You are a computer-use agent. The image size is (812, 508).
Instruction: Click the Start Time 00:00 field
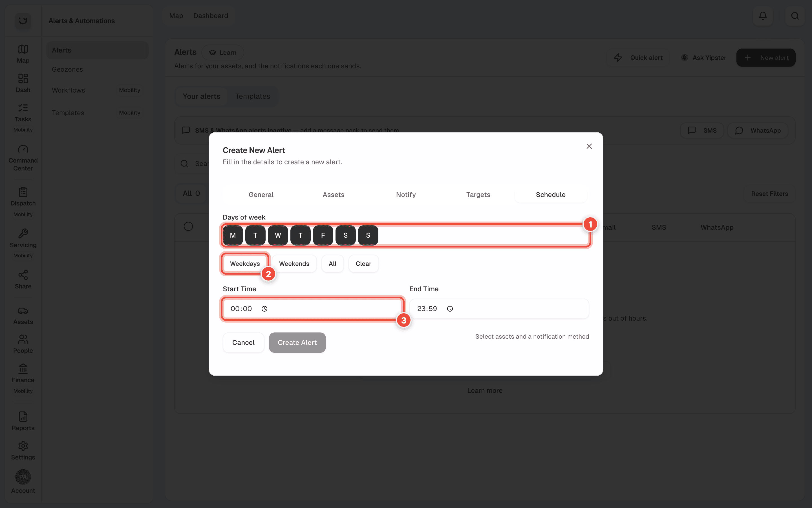[x=313, y=309]
